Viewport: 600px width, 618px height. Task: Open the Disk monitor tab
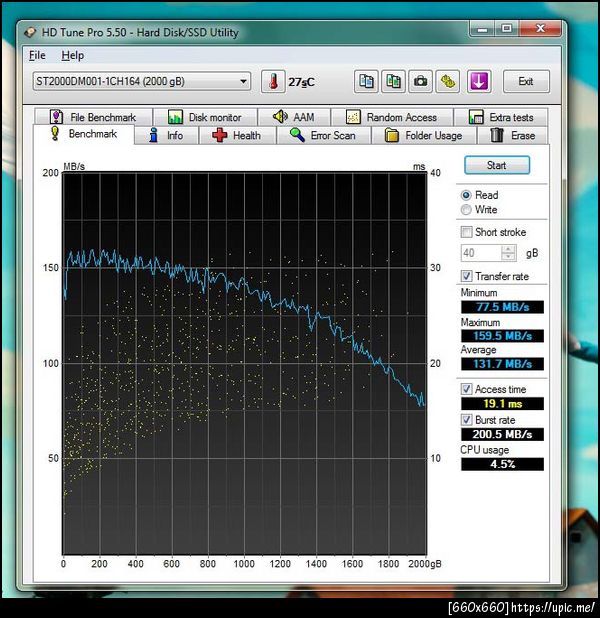click(205, 117)
